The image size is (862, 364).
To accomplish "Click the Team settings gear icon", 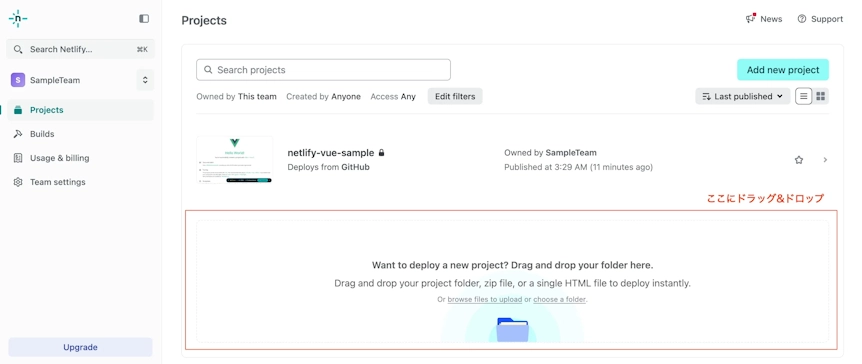I will pyautogui.click(x=18, y=182).
